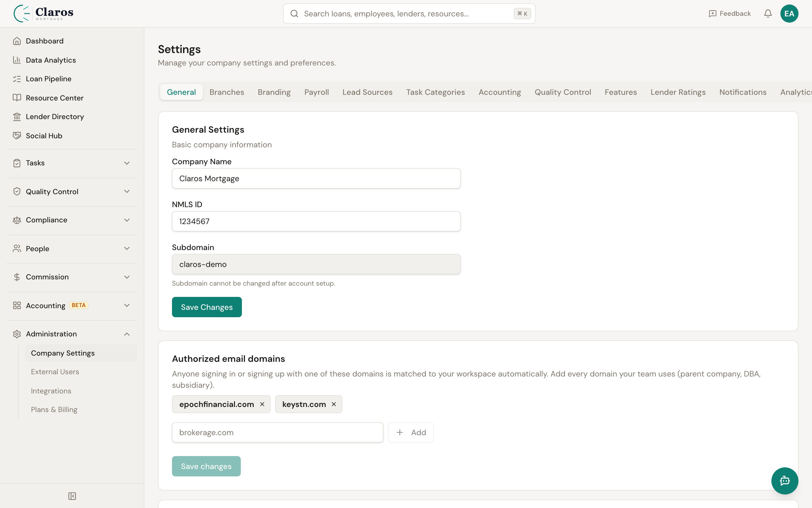Click Save Changes in General Settings
The height and width of the screenshot is (508, 812).
click(x=207, y=307)
